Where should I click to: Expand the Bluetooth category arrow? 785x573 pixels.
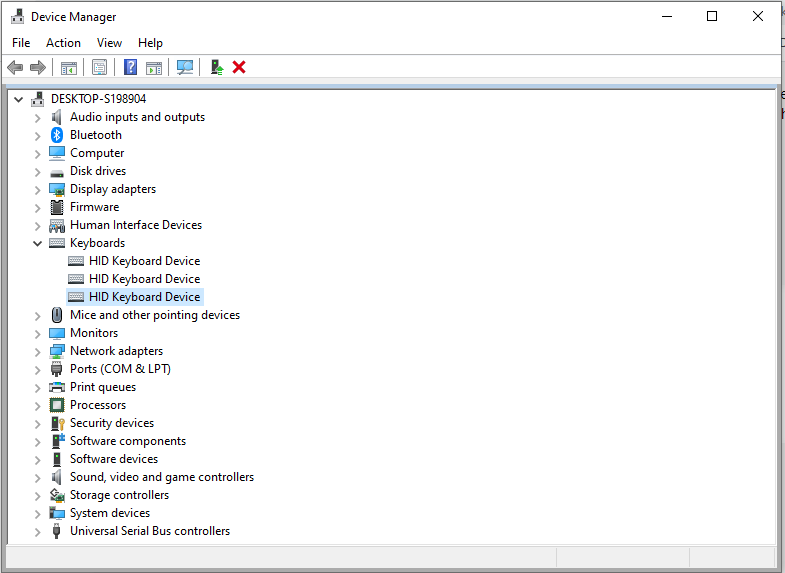coord(37,136)
